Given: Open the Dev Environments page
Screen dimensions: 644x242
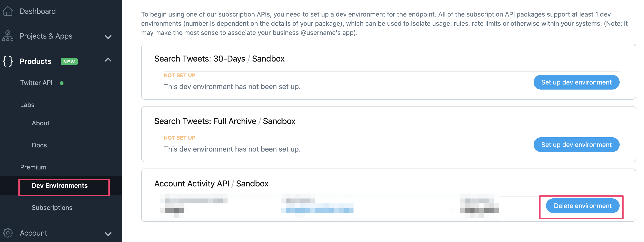Looking at the screenshot, I should tap(60, 186).
